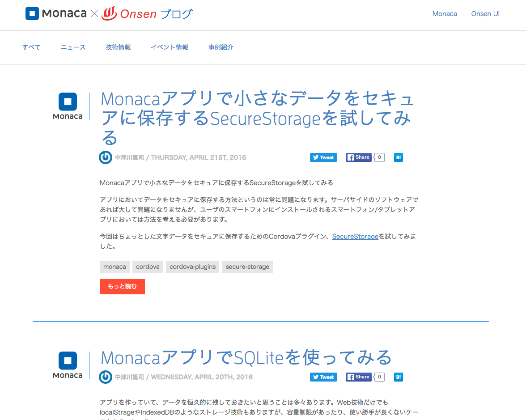Tweet the SecureStorage article
This screenshot has height=420, width=526.
(323, 157)
